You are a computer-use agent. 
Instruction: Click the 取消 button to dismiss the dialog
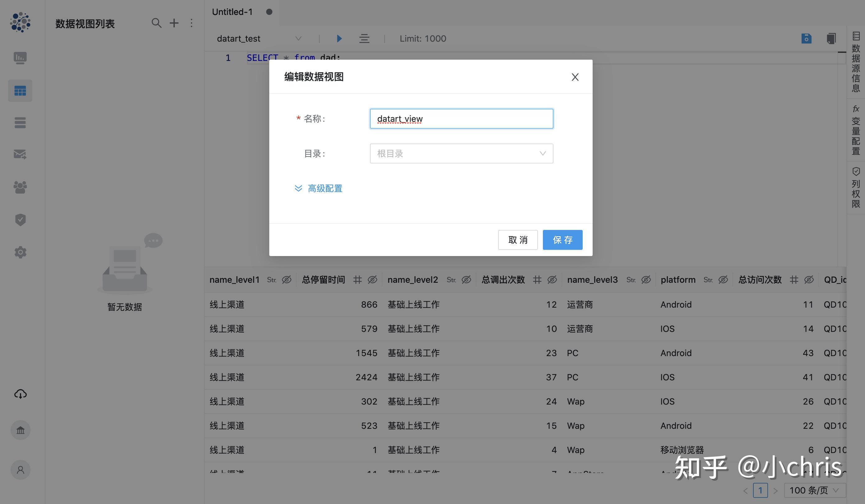point(518,240)
